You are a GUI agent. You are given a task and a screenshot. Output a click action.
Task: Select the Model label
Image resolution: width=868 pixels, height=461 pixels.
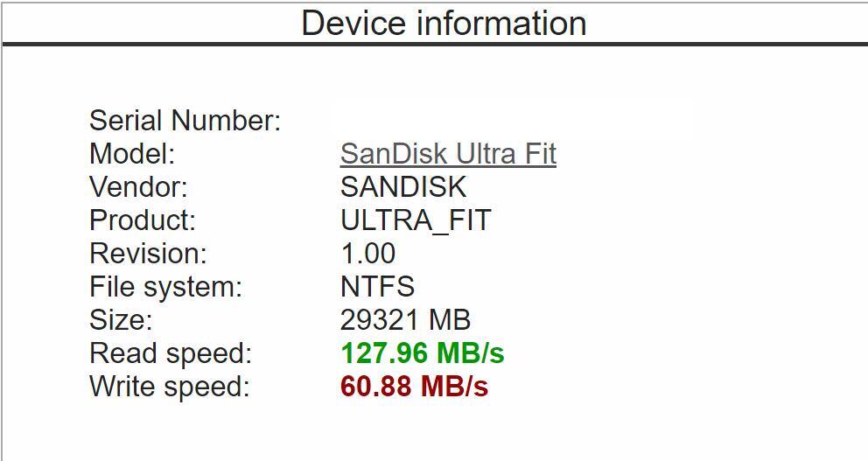pyautogui.click(x=132, y=154)
